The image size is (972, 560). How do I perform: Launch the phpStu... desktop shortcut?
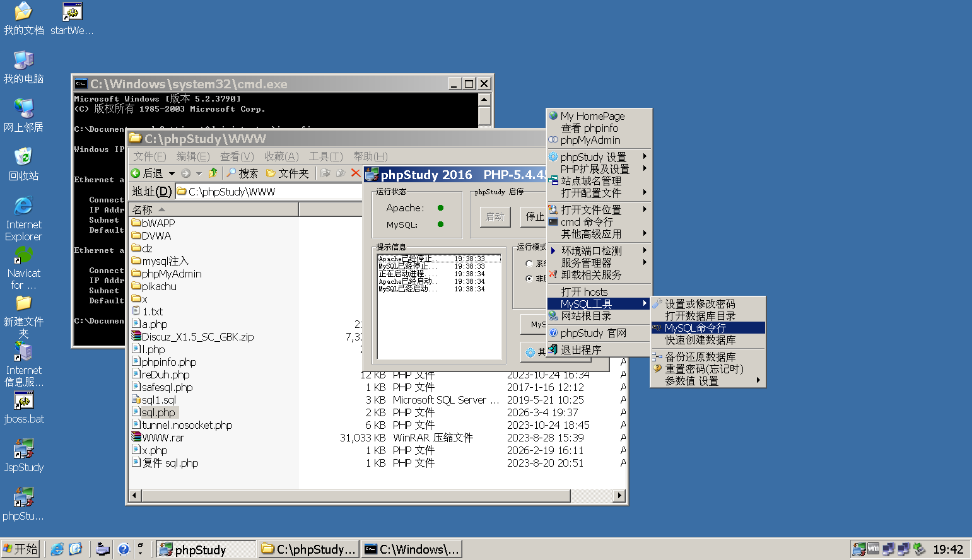[x=23, y=505]
